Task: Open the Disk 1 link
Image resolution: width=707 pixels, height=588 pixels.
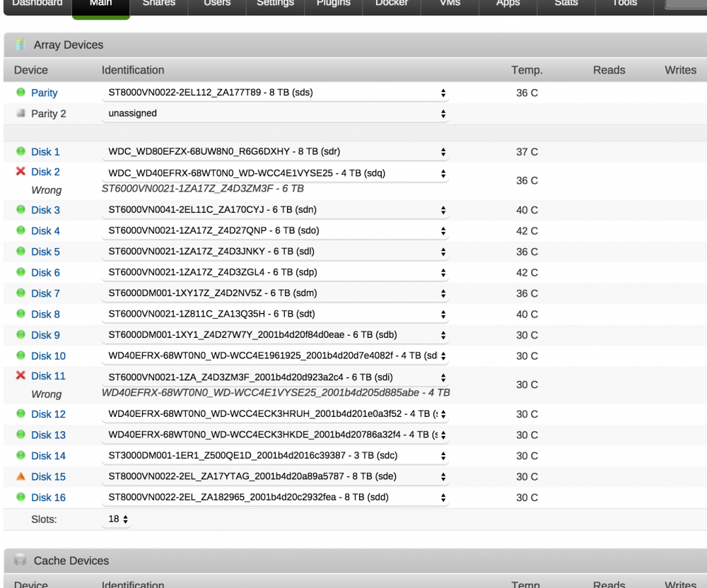Action: (45, 152)
